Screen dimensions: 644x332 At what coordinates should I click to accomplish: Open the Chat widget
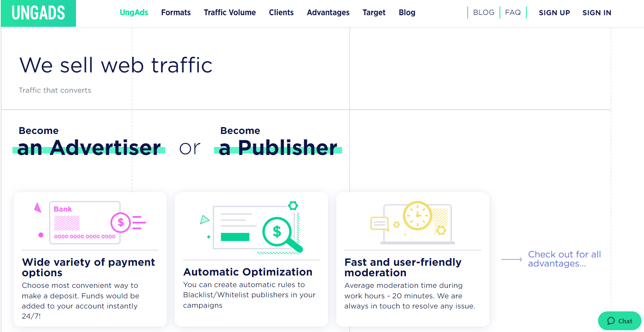pos(619,321)
